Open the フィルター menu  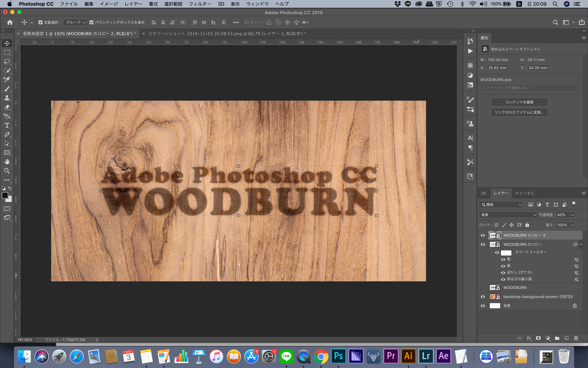click(200, 4)
